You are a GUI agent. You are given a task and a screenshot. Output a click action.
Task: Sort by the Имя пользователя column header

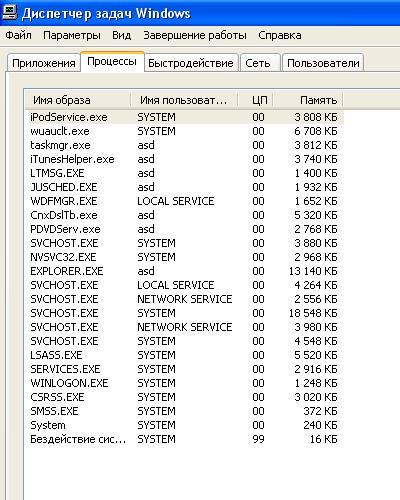click(184, 100)
